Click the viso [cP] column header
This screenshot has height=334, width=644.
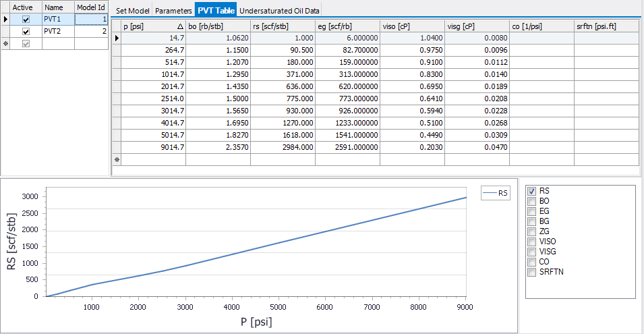pyautogui.click(x=411, y=26)
